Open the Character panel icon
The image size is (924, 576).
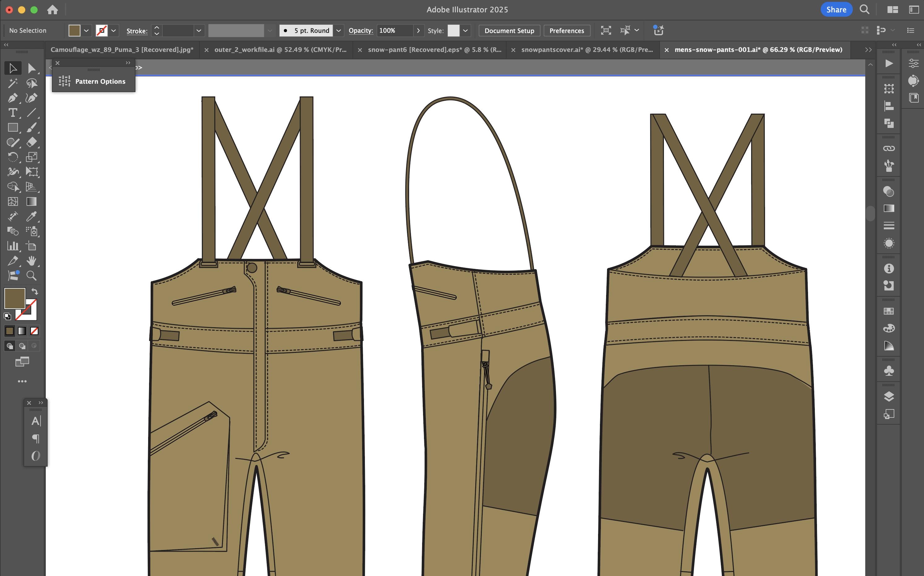(36, 421)
